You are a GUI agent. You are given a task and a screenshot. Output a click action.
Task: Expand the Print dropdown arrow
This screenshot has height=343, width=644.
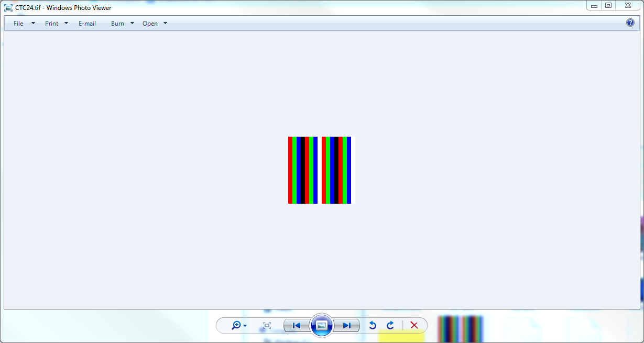pyautogui.click(x=66, y=24)
